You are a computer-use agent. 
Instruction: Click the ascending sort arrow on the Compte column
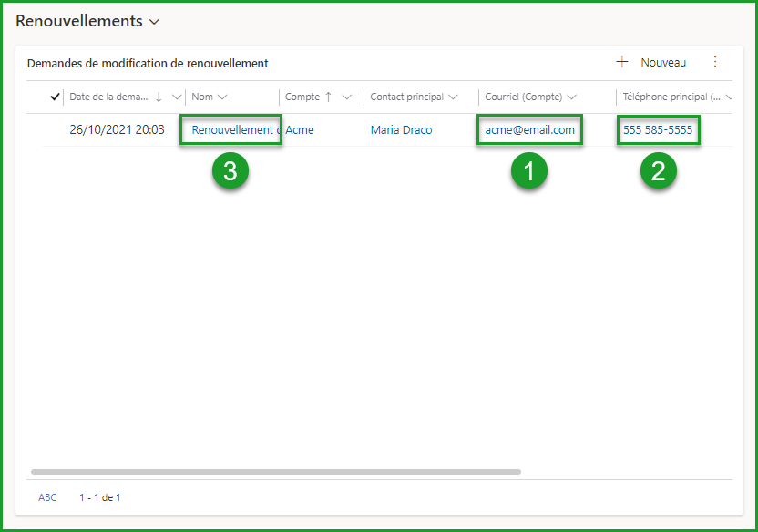(x=328, y=97)
